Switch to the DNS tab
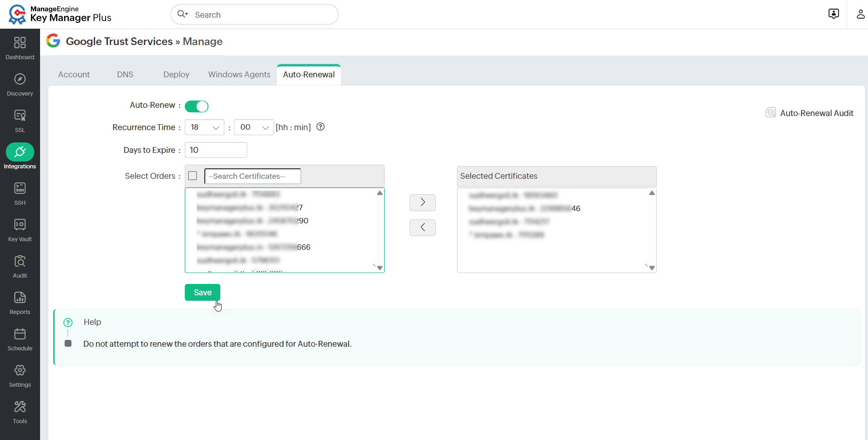Screen dimensions: 868x440 click(x=125, y=75)
